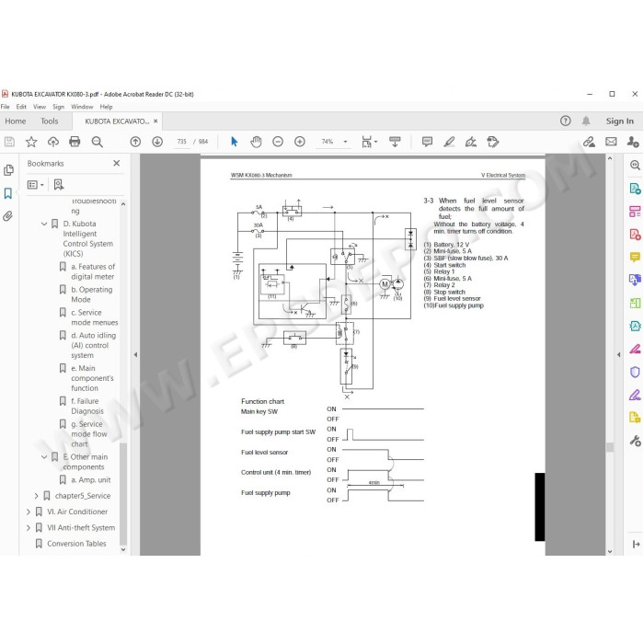Click the bookmarks panel scrollbar thumb
Viewport: 644px width, 644px height.
pos(123,494)
